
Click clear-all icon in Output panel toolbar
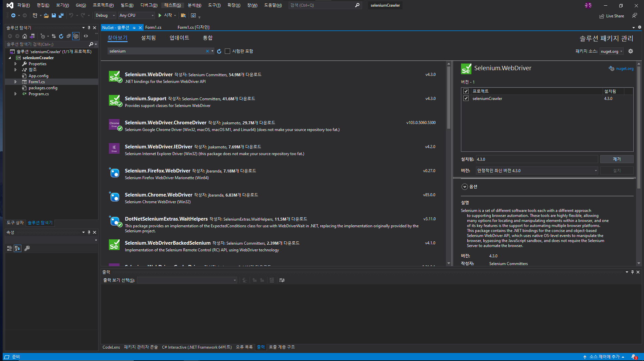click(272, 280)
